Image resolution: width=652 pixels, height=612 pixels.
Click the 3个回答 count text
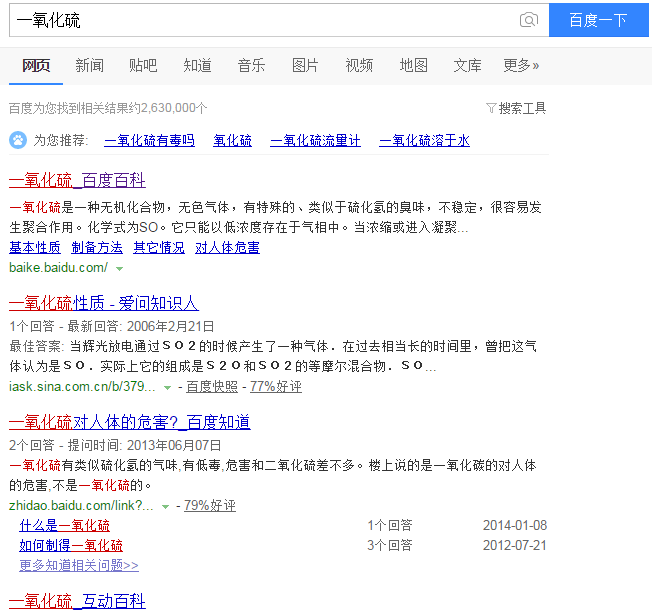390,545
